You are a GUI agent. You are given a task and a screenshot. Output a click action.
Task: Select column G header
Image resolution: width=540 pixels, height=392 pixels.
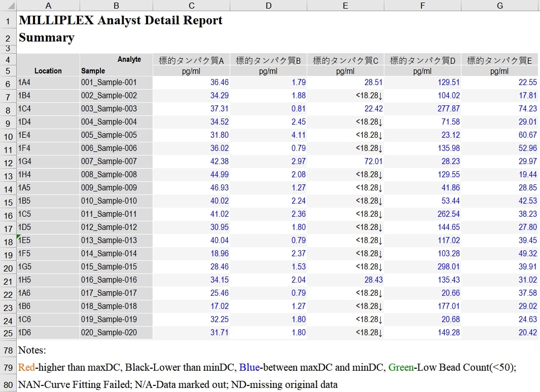tap(499, 6)
